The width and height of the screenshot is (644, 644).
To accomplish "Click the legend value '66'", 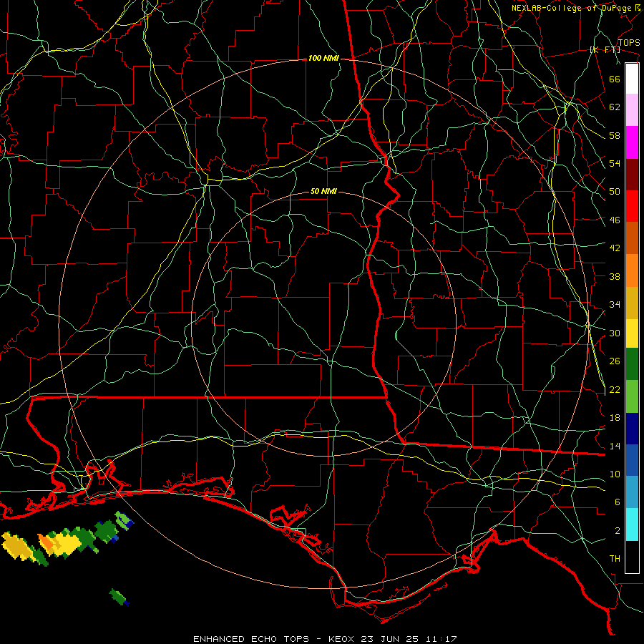I will [615, 79].
